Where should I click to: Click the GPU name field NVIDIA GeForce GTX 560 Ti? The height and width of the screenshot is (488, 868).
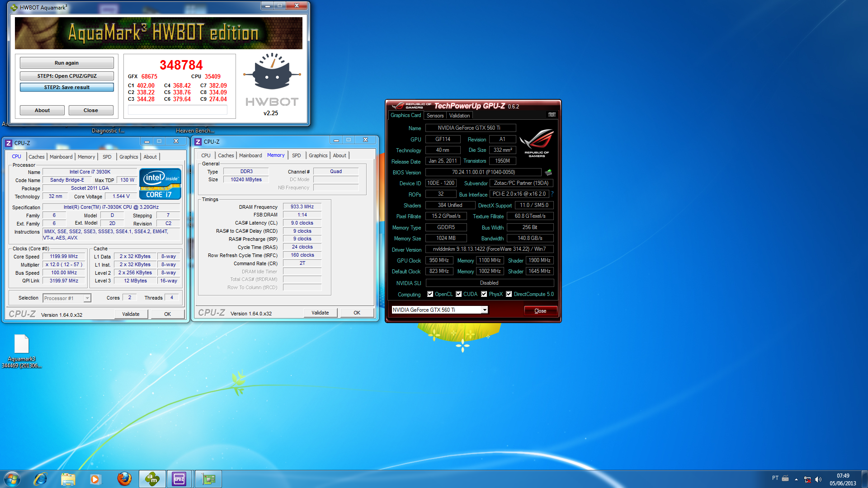pos(470,128)
